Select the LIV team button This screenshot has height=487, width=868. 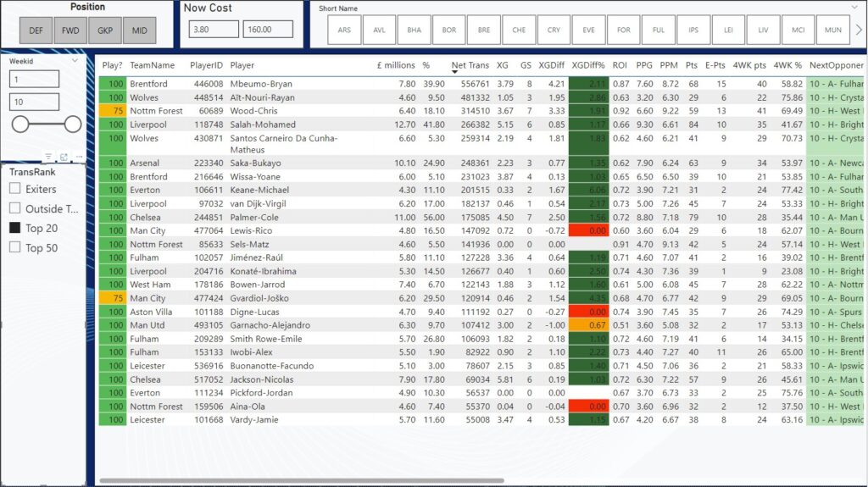763,30
